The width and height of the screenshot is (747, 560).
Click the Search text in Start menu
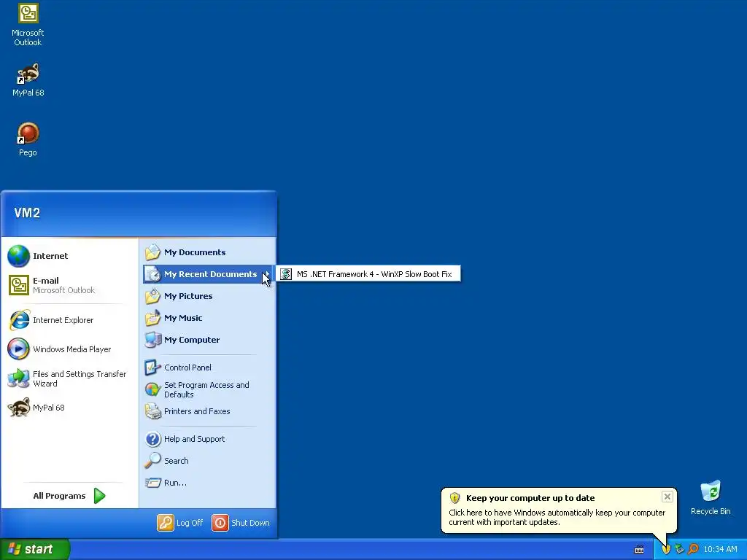point(177,461)
